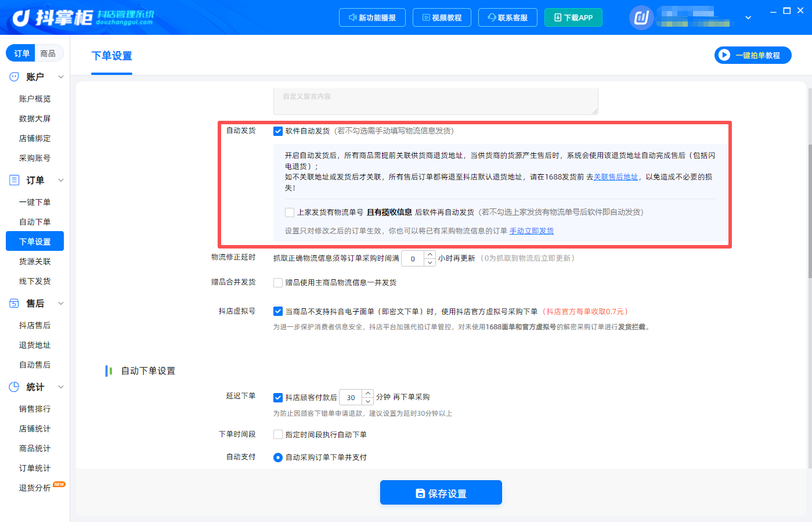Image resolution: width=812 pixels, height=522 pixels.
Task: Click the 售后 section icon
Action: pyautogui.click(x=14, y=303)
